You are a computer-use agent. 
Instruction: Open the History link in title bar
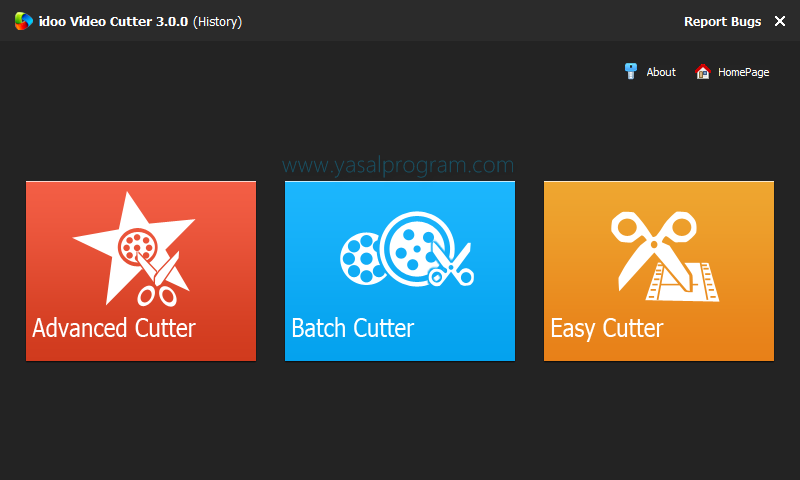tap(217, 21)
